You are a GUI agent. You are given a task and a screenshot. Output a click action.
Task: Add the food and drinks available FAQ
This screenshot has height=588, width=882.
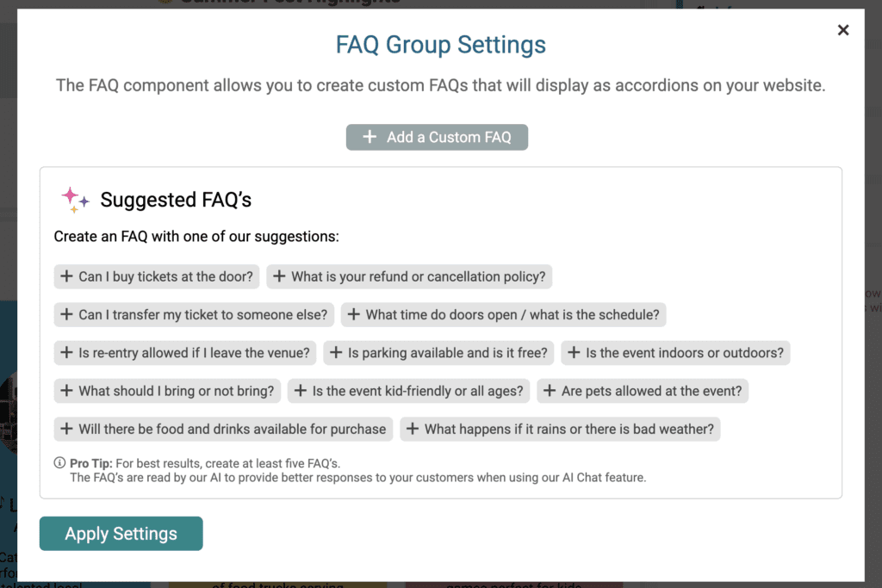tap(223, 430)
